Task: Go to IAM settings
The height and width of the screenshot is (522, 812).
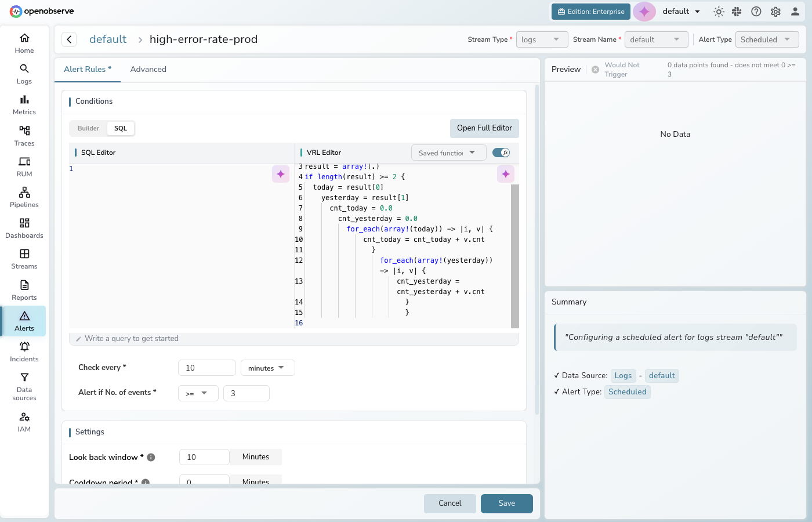Action: pyautogui.click(x=24, y=422)
